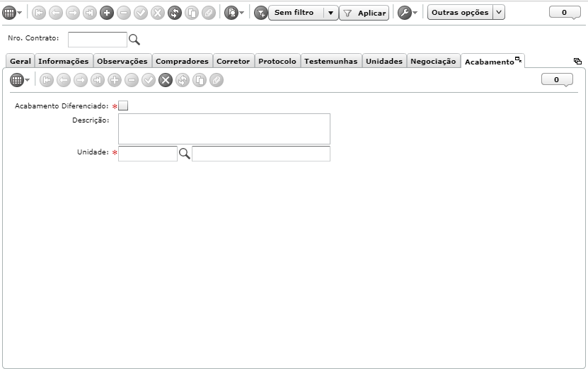
Task: Click into the Descrição text area
Action: pyautogui.click(x=224, y=129)
